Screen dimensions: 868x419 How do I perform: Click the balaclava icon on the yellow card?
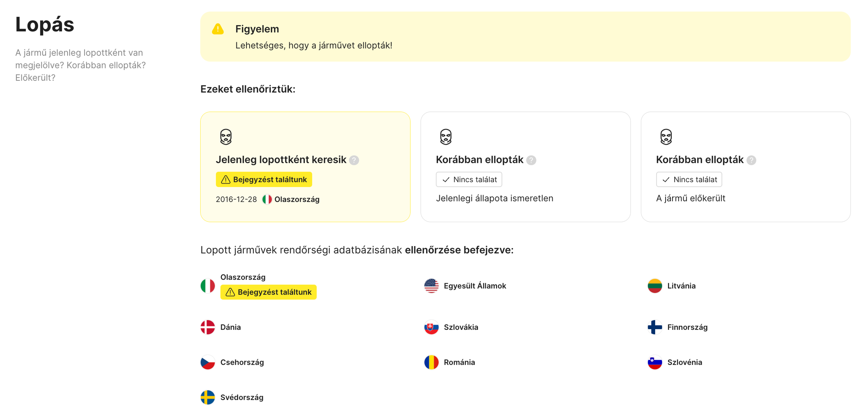[x=226, y=137]
